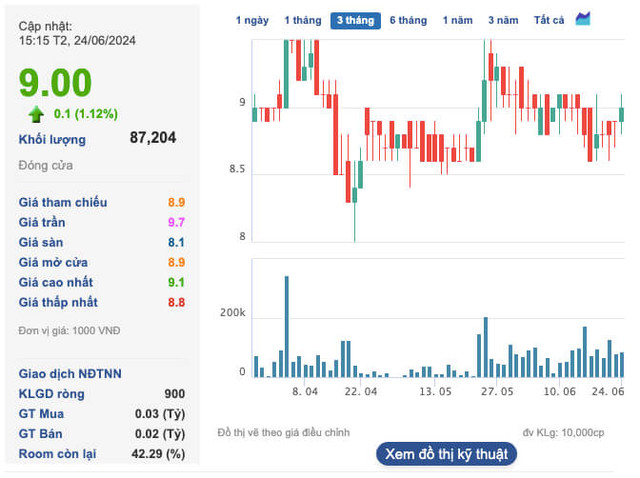Open the area chart icon beside Tất cả

coord(584,19)
